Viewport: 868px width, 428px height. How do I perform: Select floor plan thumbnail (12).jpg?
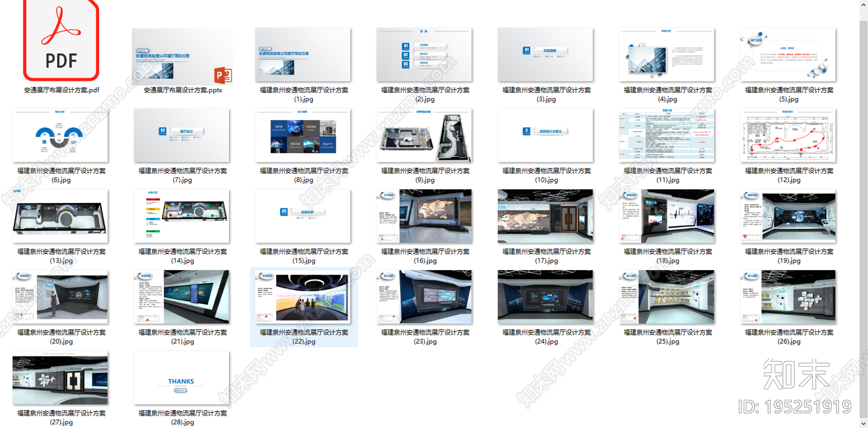[788, 136]
